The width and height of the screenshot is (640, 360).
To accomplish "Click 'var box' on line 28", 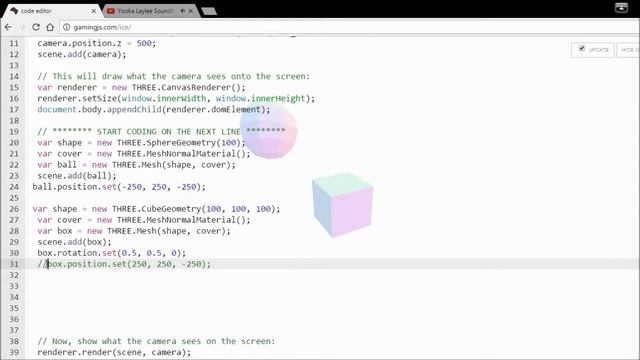I will (54, 231).
